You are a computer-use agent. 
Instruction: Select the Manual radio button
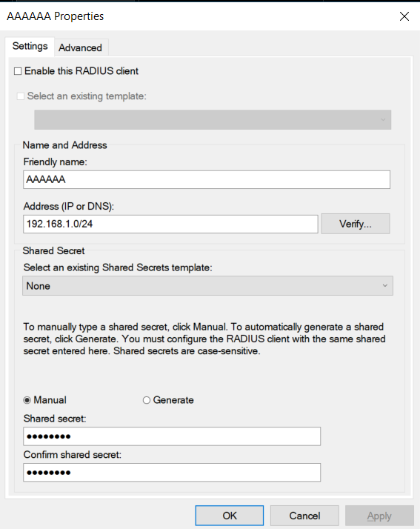[27, 400]
